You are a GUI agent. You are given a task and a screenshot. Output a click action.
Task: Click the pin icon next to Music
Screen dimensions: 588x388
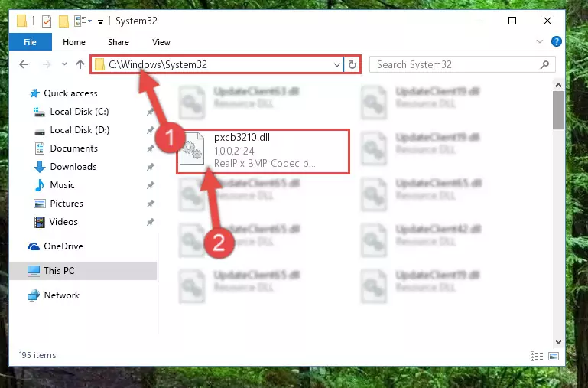pyautogui.click(x=151, y=185)
